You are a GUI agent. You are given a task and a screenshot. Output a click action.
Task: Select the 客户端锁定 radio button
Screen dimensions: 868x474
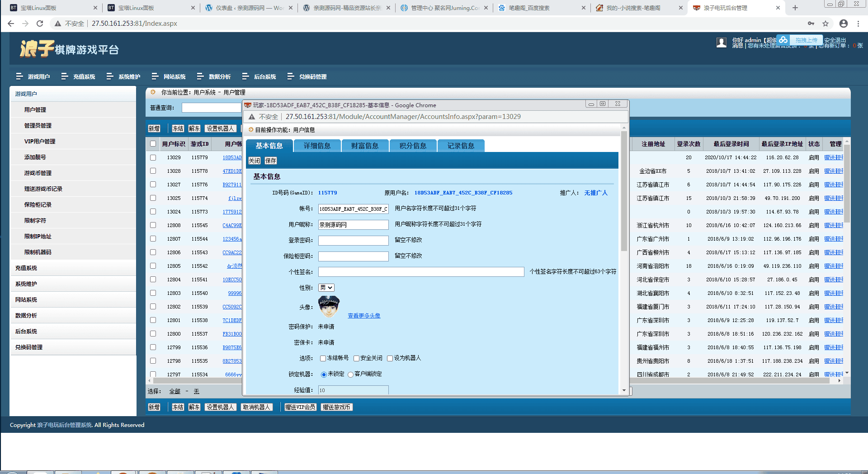tap(350, 374)
